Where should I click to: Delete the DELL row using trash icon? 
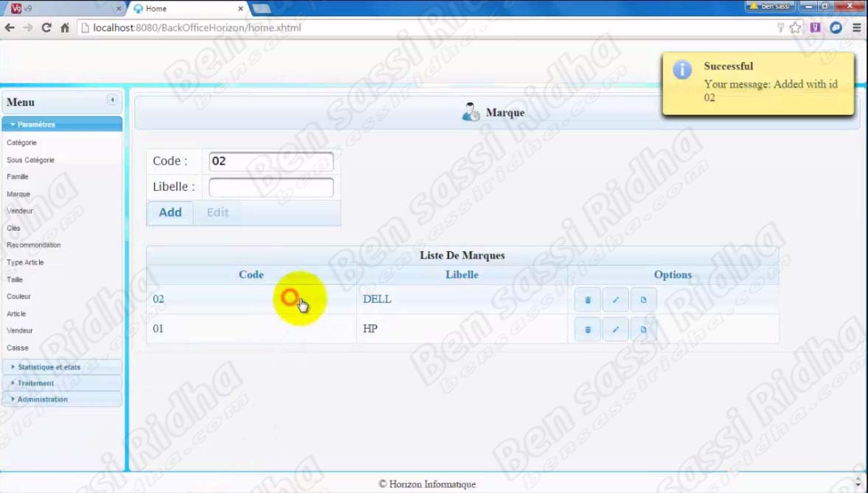tap(588, 300)
